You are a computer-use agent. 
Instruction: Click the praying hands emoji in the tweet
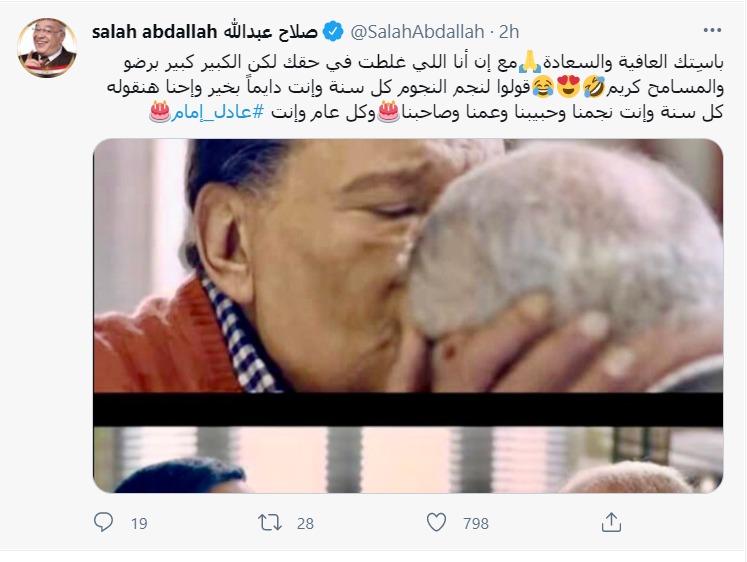tap(529, 62)
